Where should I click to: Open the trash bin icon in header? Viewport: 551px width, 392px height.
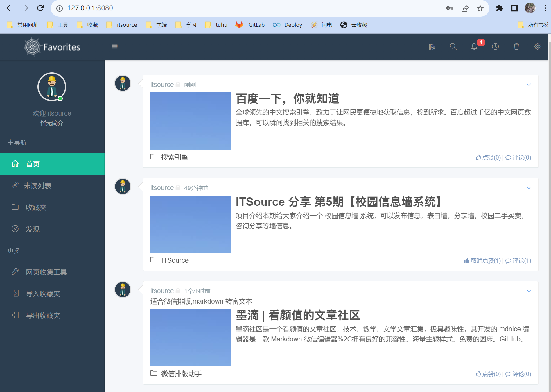[x=516, y=46]
